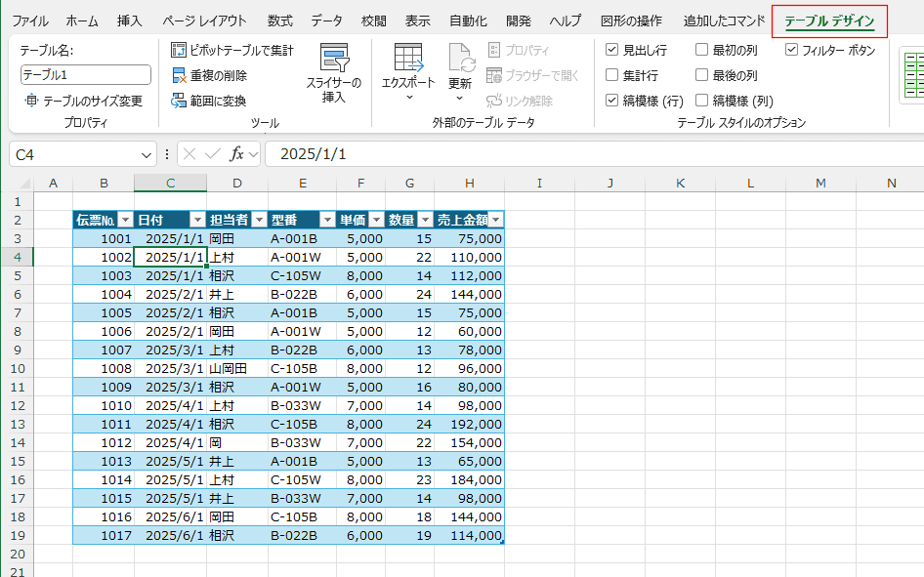Click the green table style swatch
The height and width of the screenshot is (577, 924).
(913, 73)
